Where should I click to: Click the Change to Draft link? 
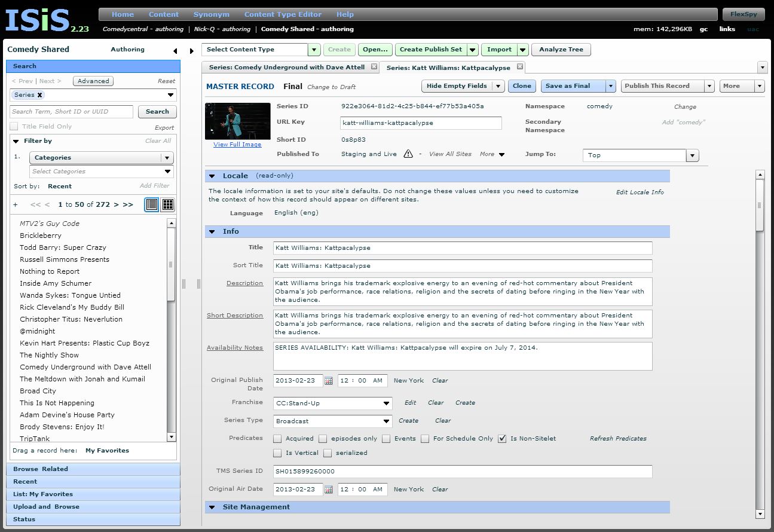click(331, 87)
